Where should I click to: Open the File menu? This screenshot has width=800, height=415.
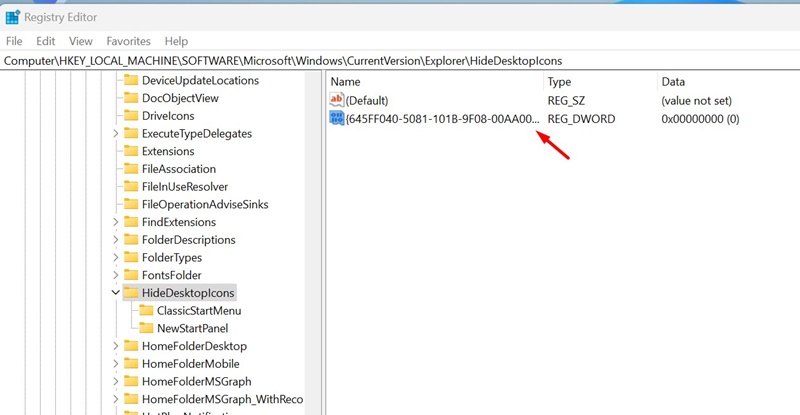pos(14,41)
